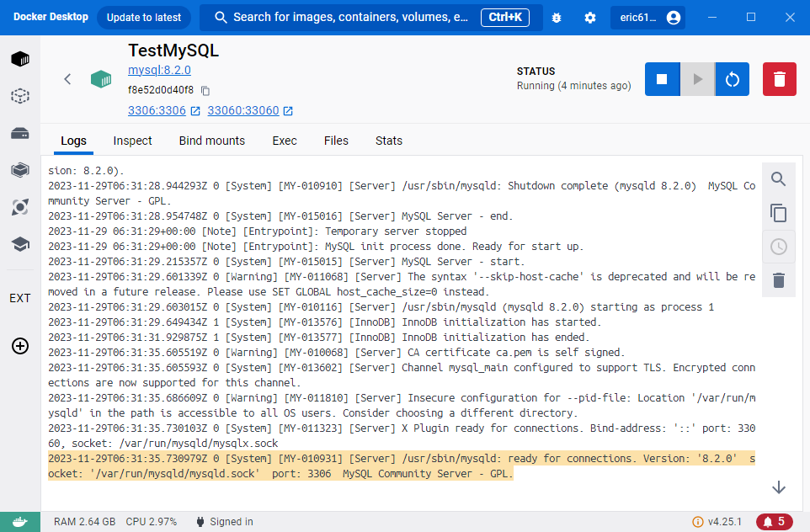Toggle log timestamps clock icon
The height and width of the screenshot is (532, 810).
(779, 247)
